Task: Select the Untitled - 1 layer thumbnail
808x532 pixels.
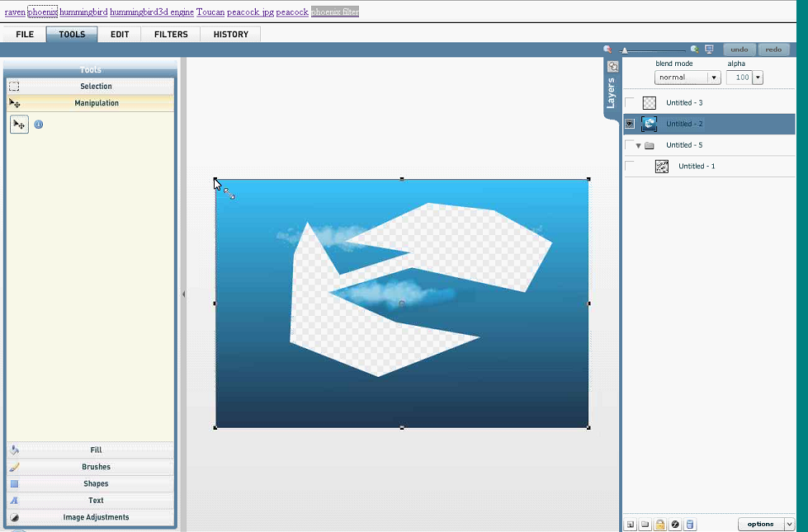Action: (x=662, y=166)
